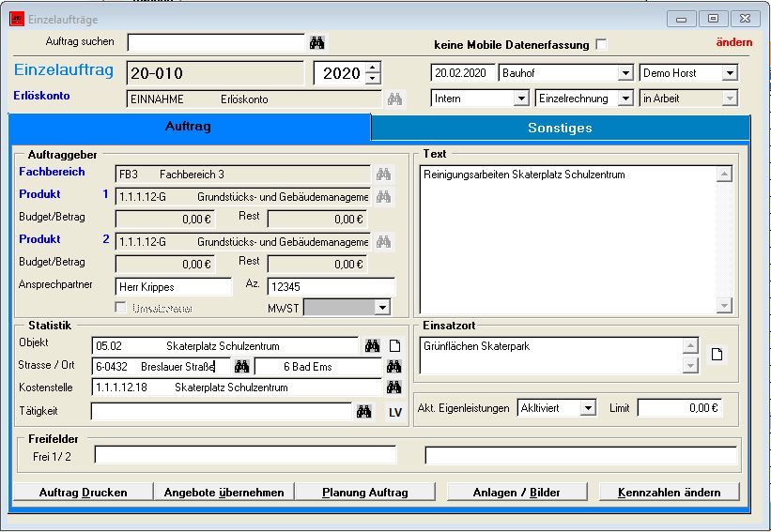
Task: Expand the Aktiviert Eigenleistungen dropdown
Action: click(588, 408)
